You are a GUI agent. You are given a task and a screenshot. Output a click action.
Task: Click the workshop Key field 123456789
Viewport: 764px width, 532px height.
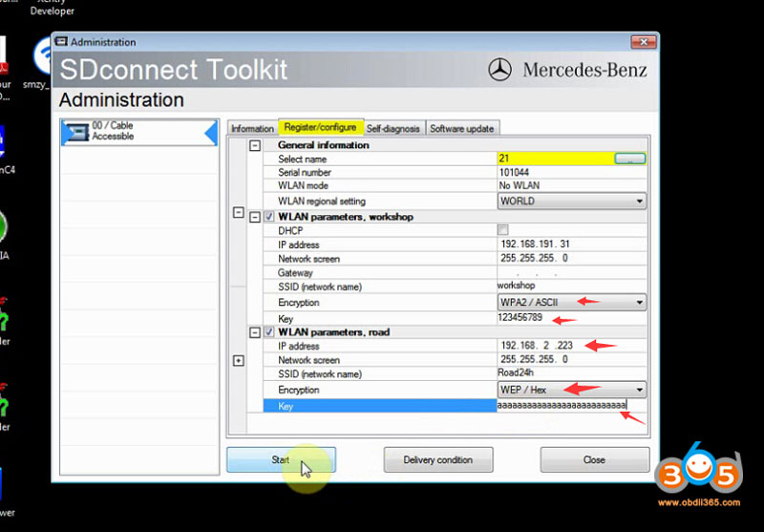click(x=572, y=318)
